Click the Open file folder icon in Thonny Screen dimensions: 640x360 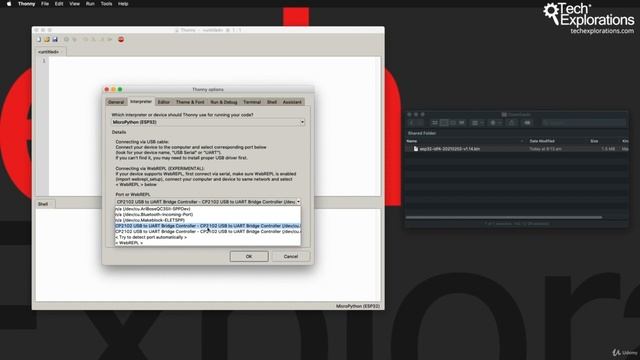pyautogui.click(x=47, y=40)
